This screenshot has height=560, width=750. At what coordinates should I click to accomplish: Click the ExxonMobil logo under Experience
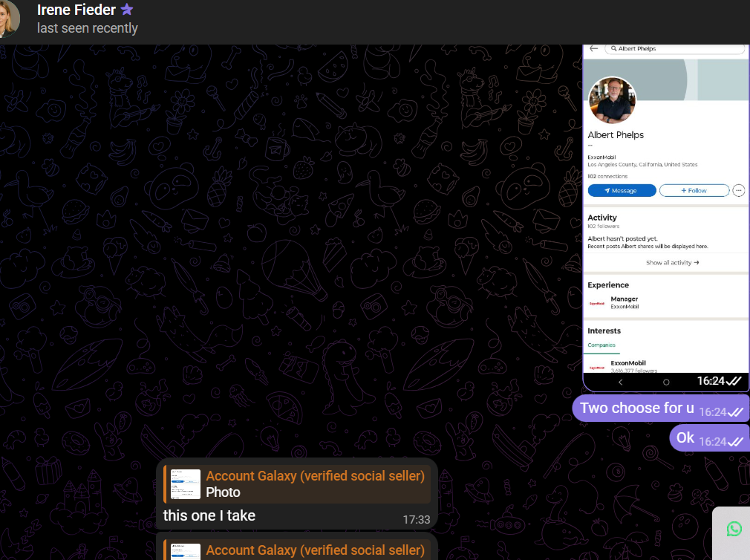[x=597, y=303]
